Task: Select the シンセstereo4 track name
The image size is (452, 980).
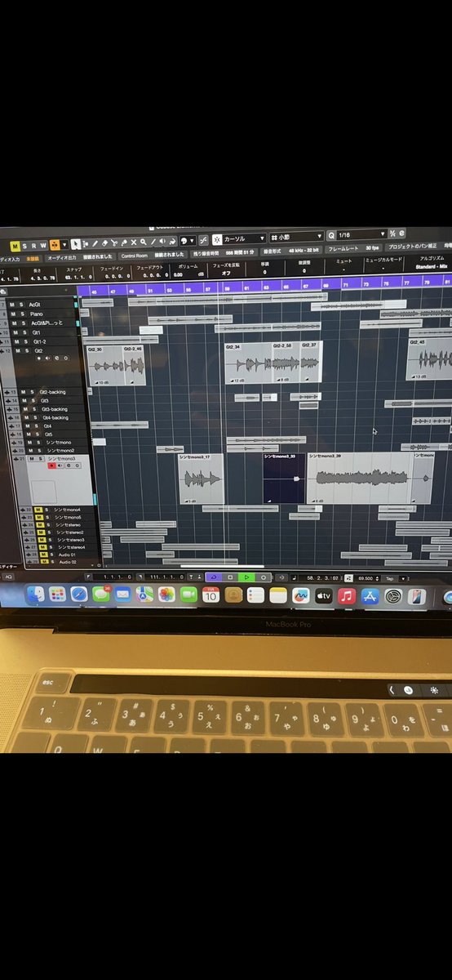Action: coord(72,547)
